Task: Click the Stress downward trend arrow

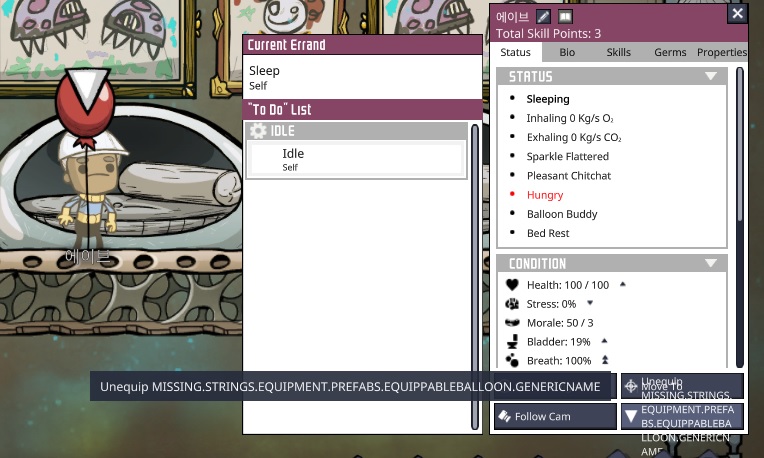Action: pos(590,303)
